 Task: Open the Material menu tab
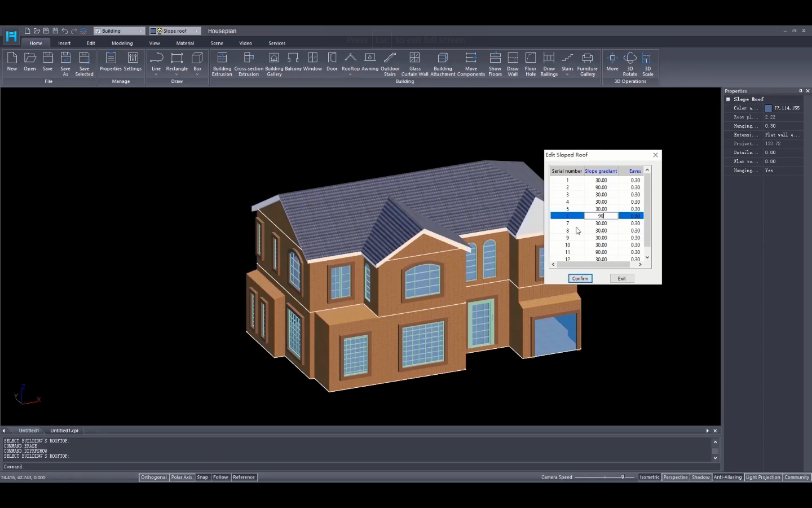tap(185, 43)
